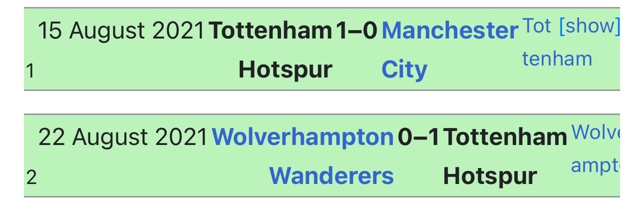The height and width of the screenshot is (219, 644).
Task: Click bold Tottenham text next to the 1–0 score
Action: [x=270, y=31]
